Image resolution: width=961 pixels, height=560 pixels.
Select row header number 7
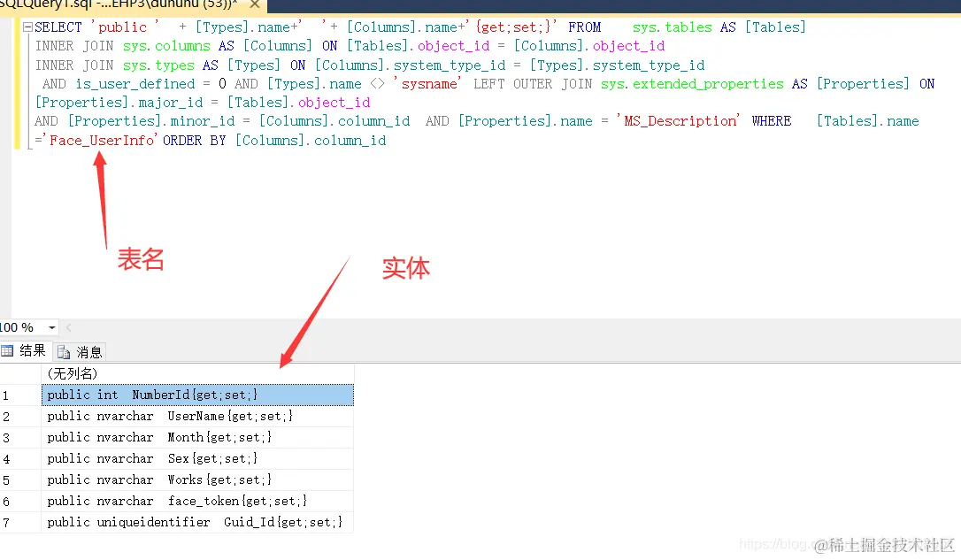click(20, 523)
